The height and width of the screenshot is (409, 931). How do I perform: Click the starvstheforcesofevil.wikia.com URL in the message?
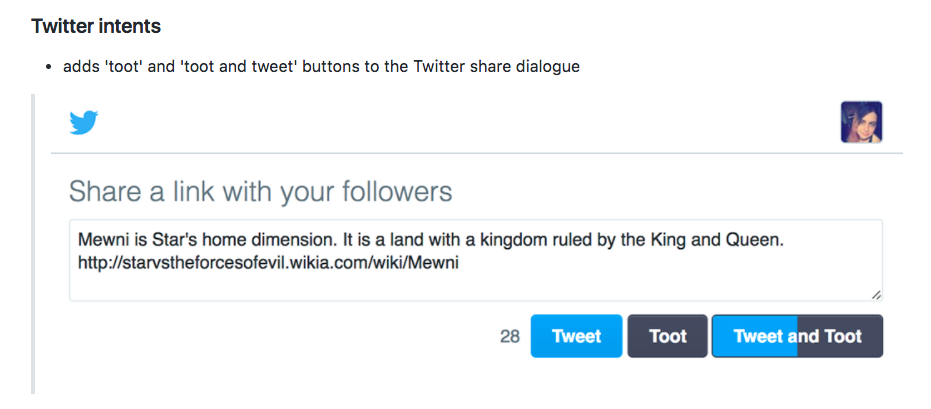click(x=268, y=262)
